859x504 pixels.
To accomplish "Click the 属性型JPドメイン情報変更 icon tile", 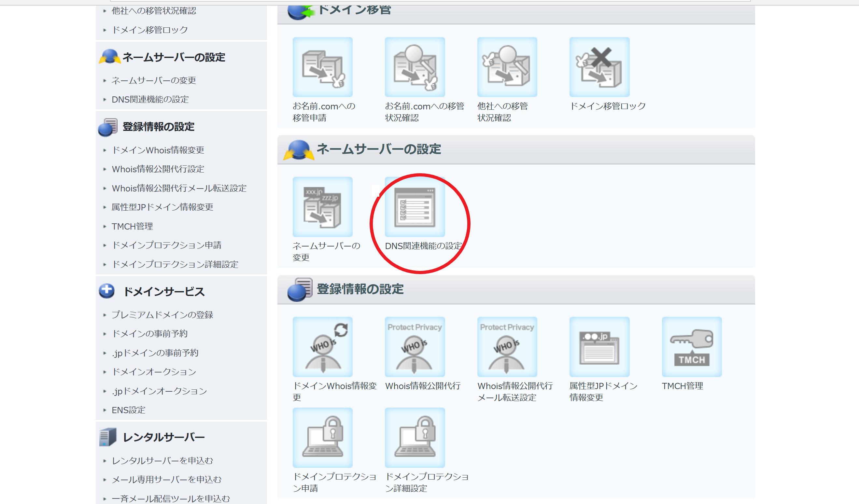I will (x=599, y=346).
